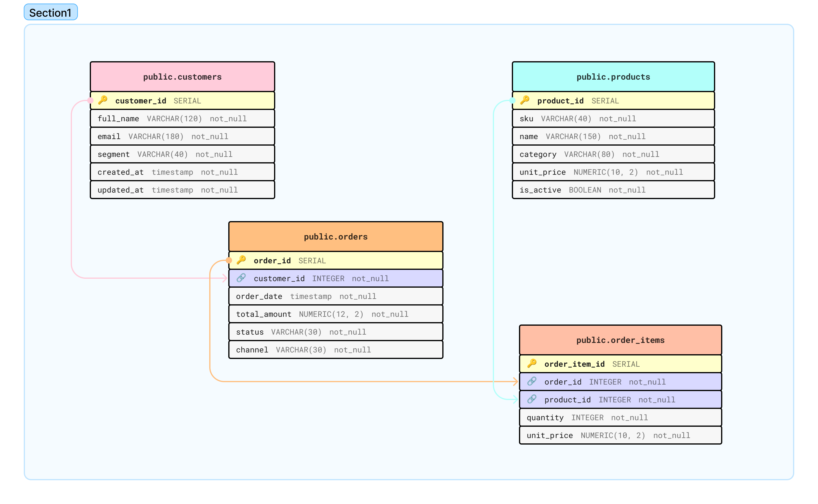Click the product_id primary key icon

525,100
